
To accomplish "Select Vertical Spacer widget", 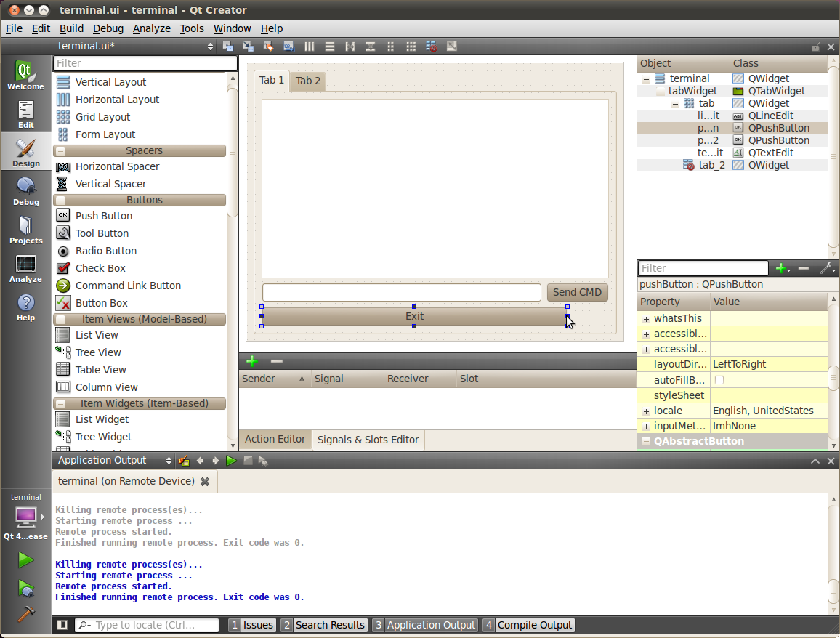I will [111, 185].
